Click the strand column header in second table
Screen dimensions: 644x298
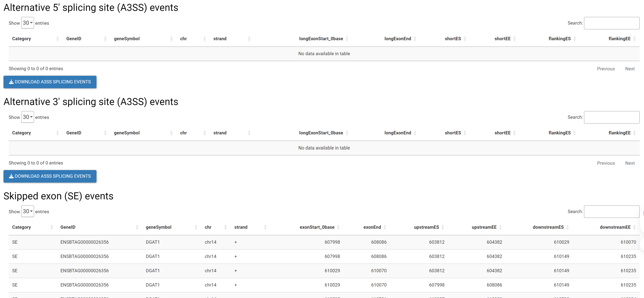coord(220,133)
